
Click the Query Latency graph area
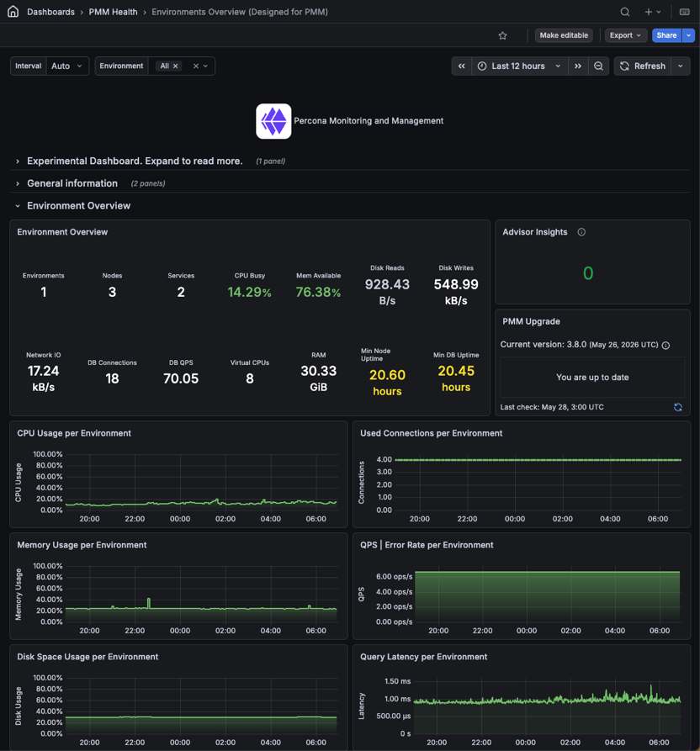547,709
